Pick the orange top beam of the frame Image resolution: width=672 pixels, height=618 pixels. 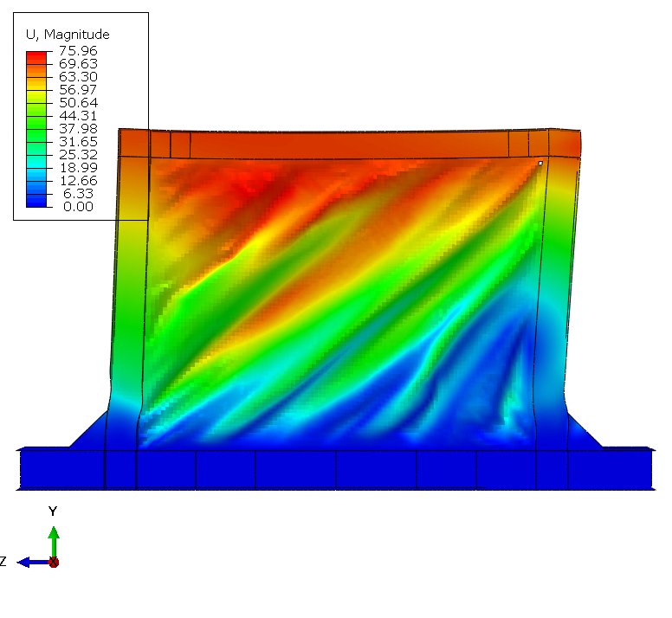click(x=346, y=143)
